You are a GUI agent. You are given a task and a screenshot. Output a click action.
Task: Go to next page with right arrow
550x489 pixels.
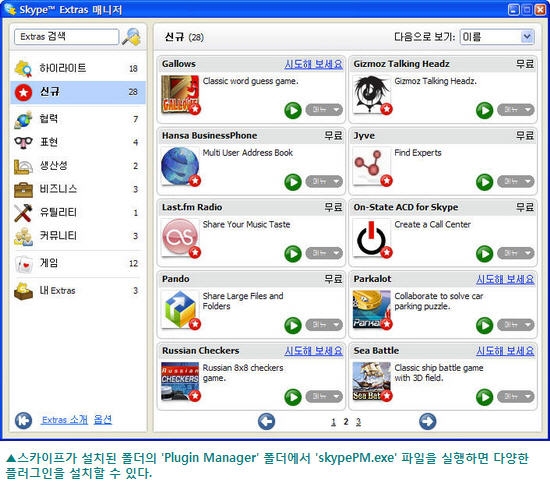click(x=428, y=421)
